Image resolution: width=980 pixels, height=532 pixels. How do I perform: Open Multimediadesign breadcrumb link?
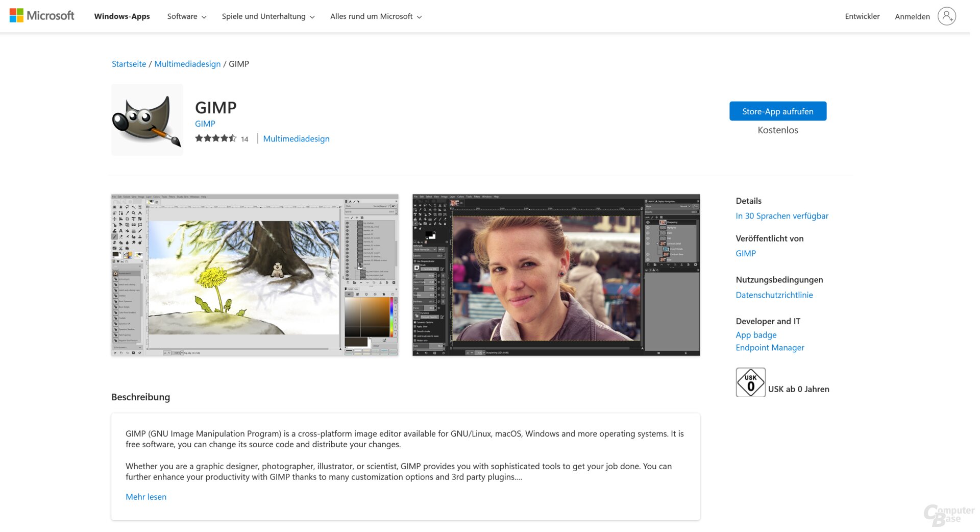(187, 64)
